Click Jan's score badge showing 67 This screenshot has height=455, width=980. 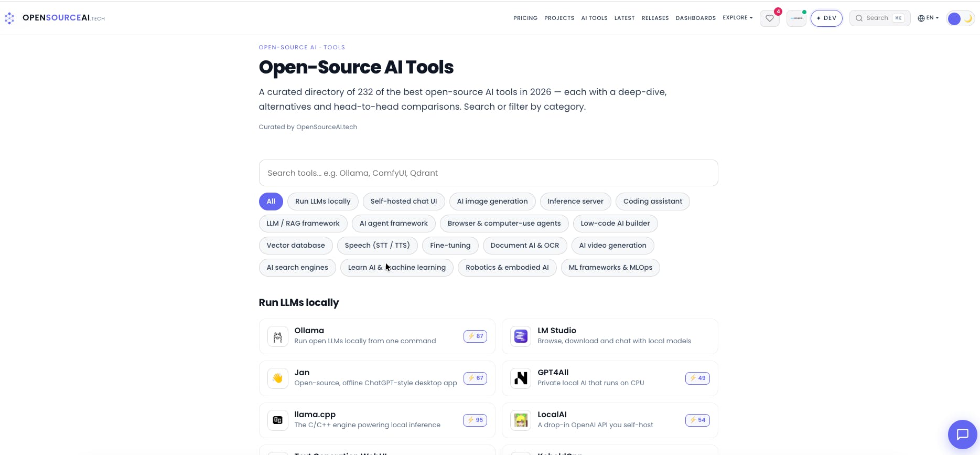point(475,378)
